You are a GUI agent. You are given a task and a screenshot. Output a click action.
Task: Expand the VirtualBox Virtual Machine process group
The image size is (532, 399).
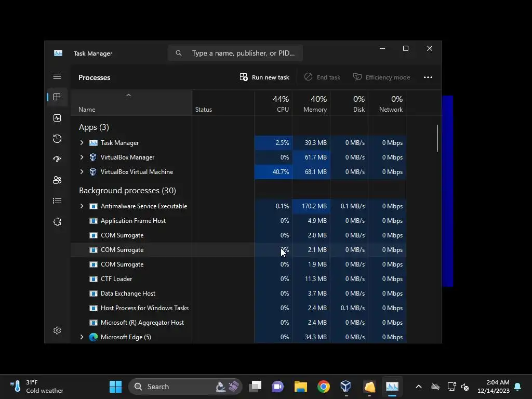(82, 172)
